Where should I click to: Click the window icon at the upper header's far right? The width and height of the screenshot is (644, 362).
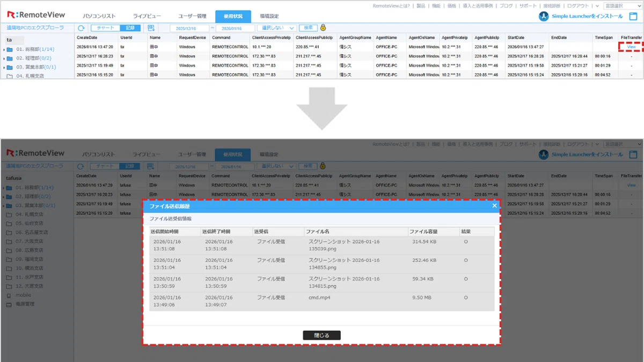(x=633, y=17)
